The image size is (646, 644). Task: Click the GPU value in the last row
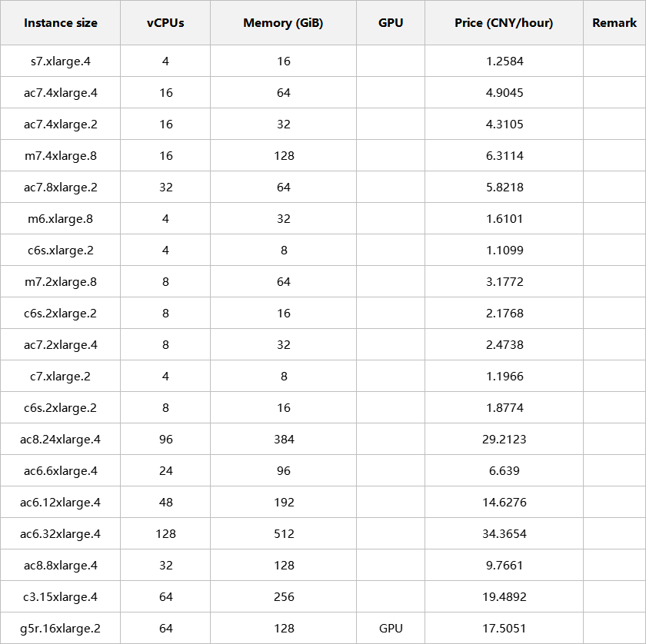(x=391, y=629)
